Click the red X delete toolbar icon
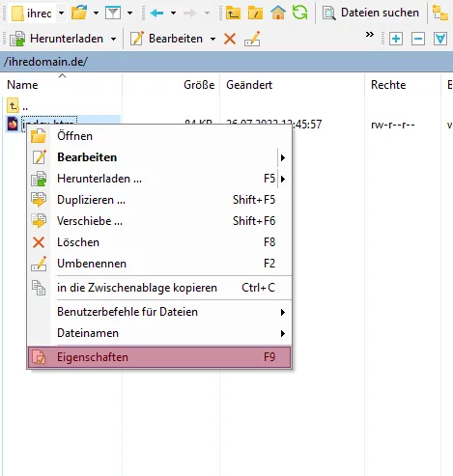This screenshot has height=476, width=453. click(230, 39)
